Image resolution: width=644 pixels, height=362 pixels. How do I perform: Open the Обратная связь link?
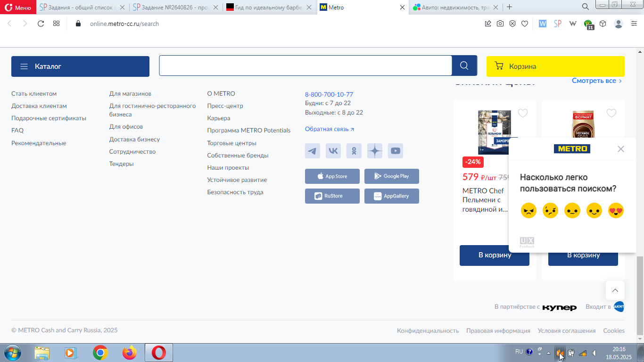[x=329, y=129]
